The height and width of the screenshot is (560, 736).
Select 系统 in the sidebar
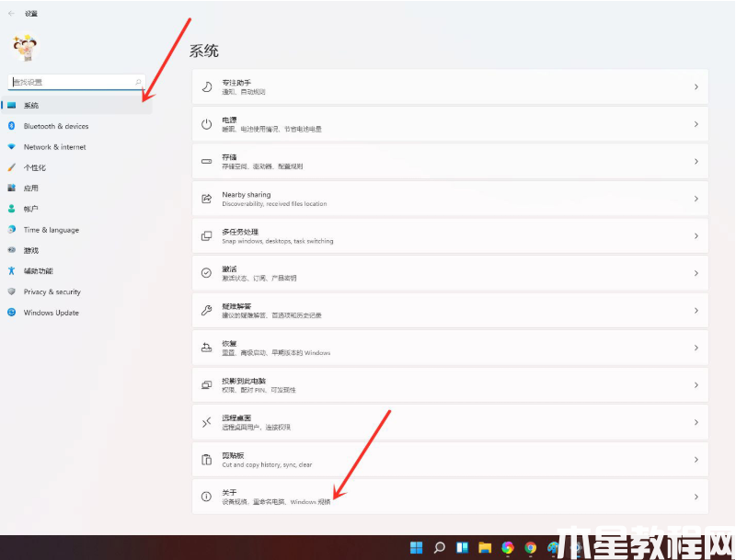click(x=77, y=105)
